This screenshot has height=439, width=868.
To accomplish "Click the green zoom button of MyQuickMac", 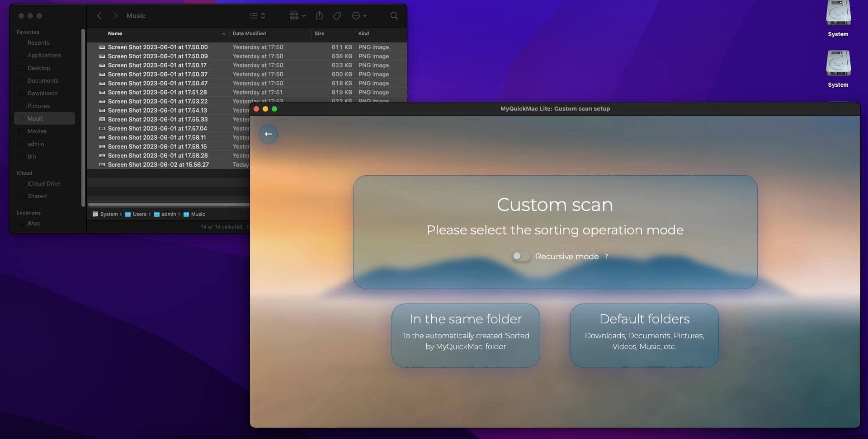I will [x=274, y=109].
